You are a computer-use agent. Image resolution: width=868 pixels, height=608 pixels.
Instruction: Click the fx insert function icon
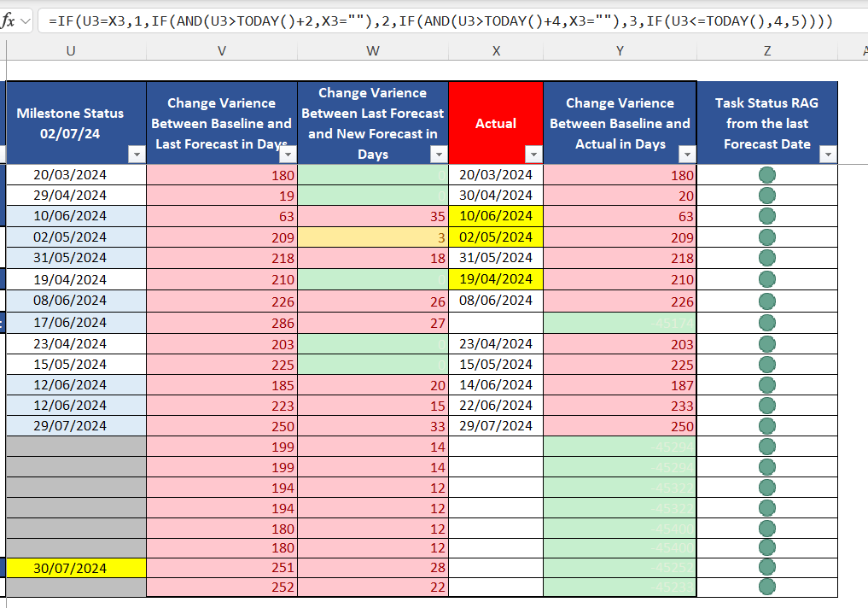click(x=8, y=21)
